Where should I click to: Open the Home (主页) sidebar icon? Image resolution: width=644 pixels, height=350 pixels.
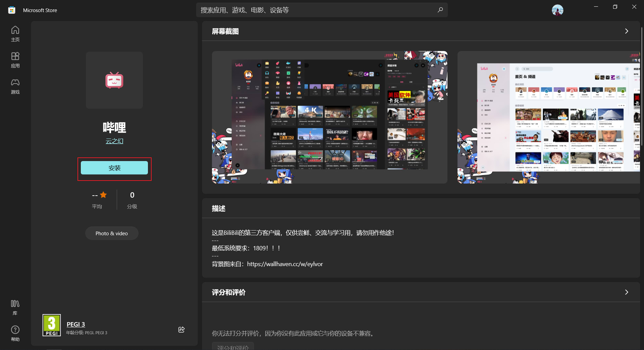click(x=15, y=34)
